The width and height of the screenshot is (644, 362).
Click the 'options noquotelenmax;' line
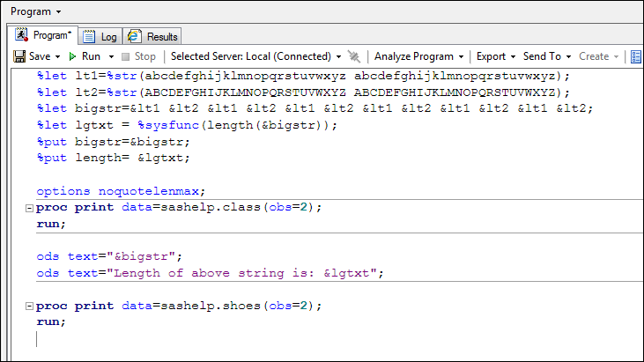pos(121,191)
